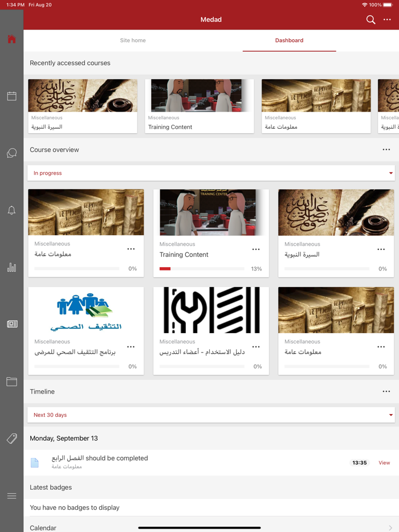Open Training Content title in Course overview
This screenshot has height=532, width=399.
tap(184, 255)
